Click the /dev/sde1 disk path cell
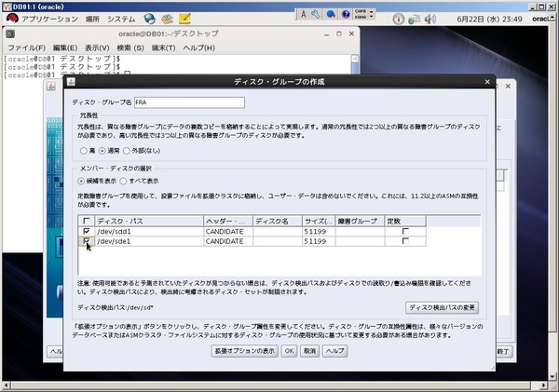This screenshot has height=392, width=559. pos(149,241)
